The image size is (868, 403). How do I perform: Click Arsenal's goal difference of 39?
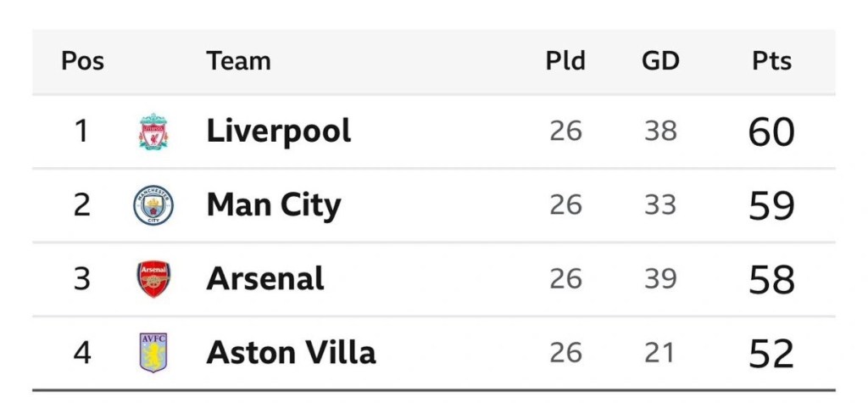(660, 279)
